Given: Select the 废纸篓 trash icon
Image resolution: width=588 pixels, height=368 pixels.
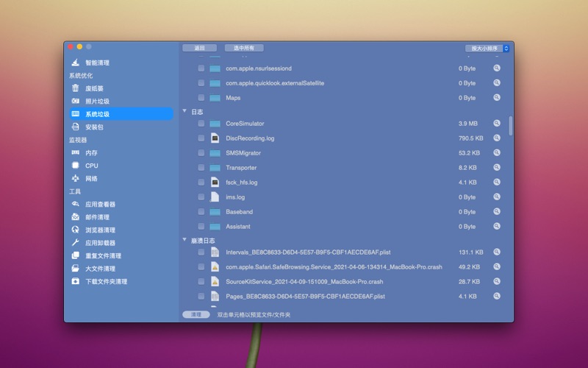Looking at the screenshot, I should 75,88.
